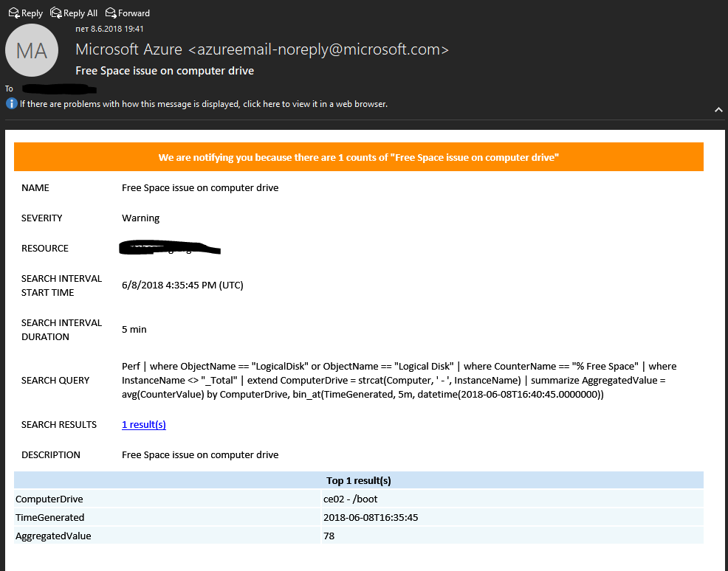
Task: Select the ComputerDrive value ce02 - /boot
Action: 351,499
